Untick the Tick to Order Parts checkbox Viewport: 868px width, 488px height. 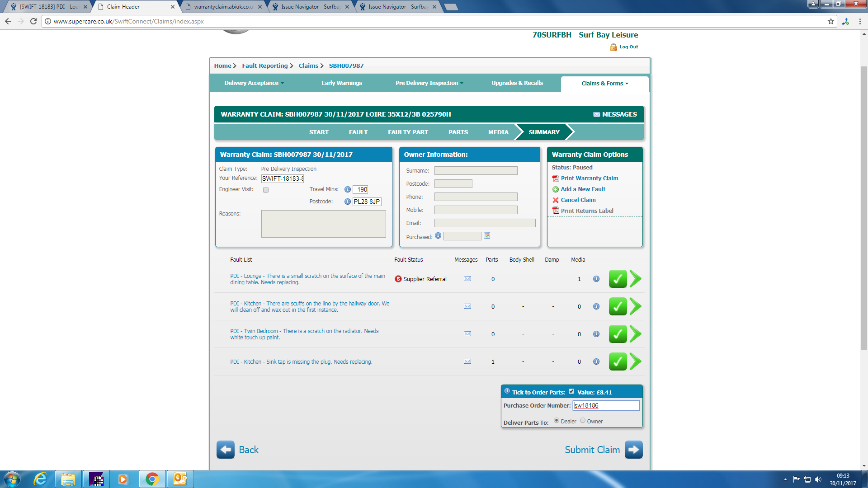[571, 392]
